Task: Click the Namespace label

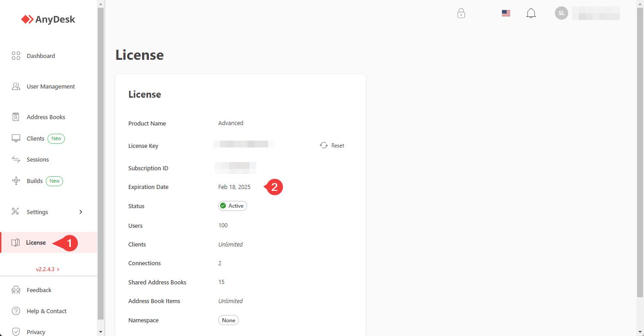Action: (x=143, y=320)
